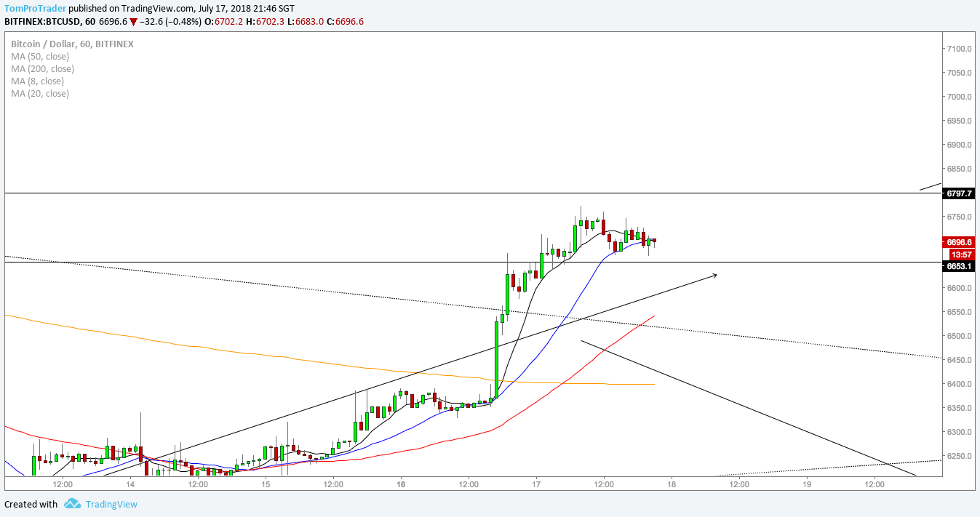The width and height of the screenshot is (980, 517).
Task: Click the 6250.0 price axis value
Action: [960, 456]
